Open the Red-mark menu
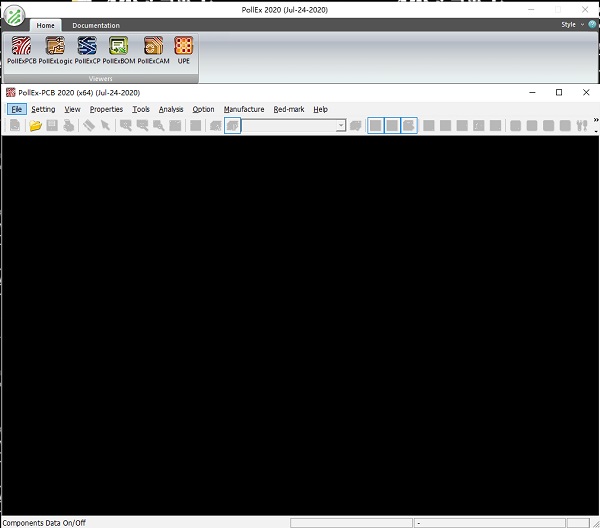This screenshot has width=600, height=528. [288, 109]
